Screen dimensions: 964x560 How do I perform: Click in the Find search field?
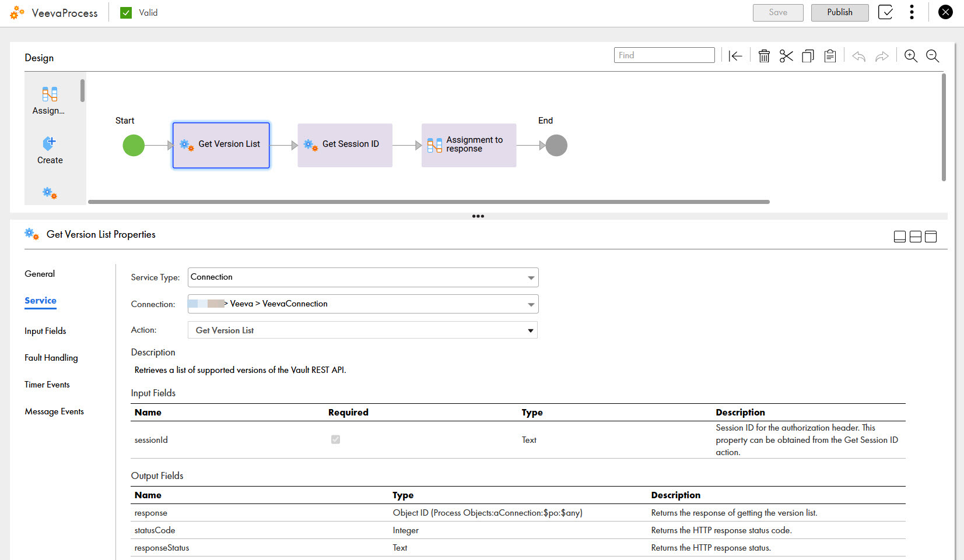pos(664,55)
